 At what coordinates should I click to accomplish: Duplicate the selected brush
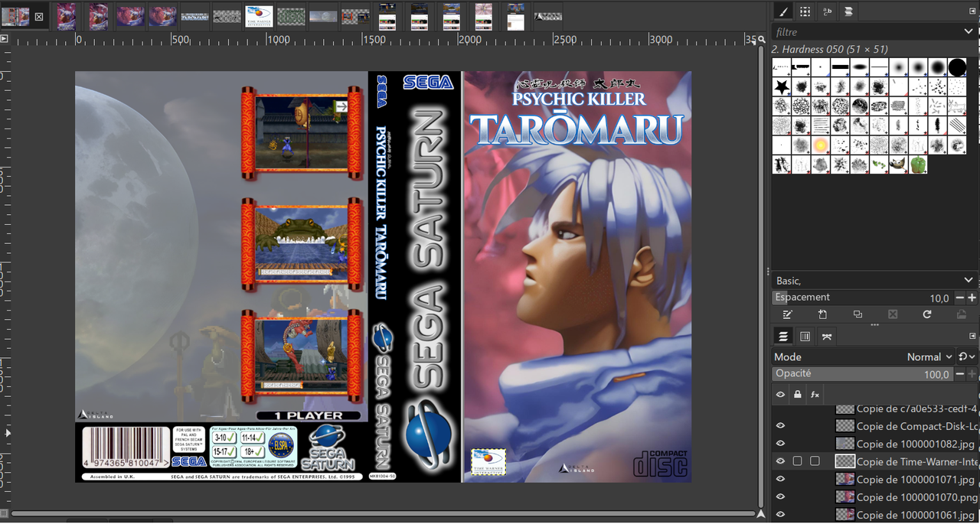[857, 314]
